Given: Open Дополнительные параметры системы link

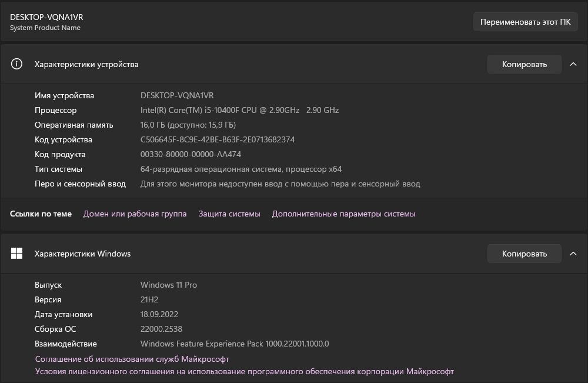Looking at the screenshot, I should (343, 214).
